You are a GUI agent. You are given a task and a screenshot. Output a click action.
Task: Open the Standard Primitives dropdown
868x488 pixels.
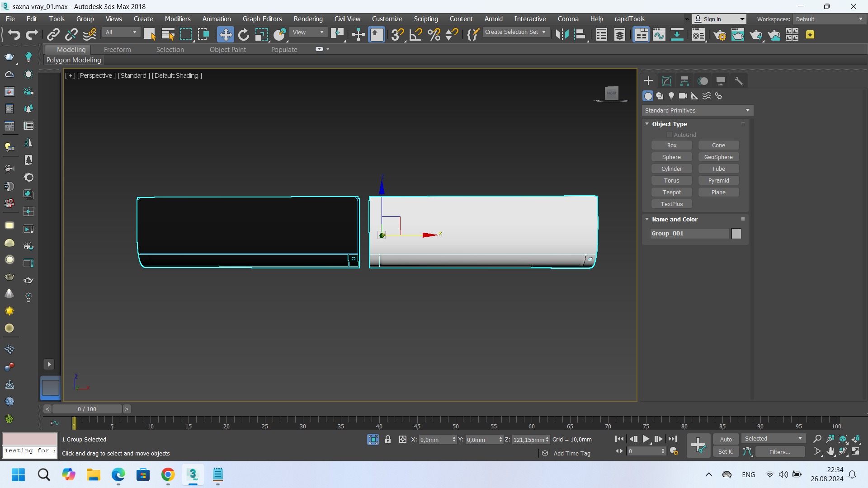(697, 110)
